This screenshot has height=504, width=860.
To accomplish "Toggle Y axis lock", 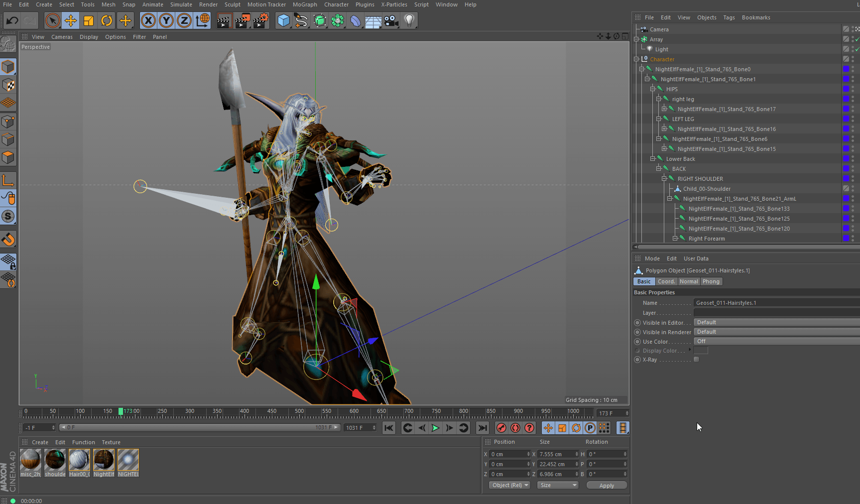I will pos(166,20).
